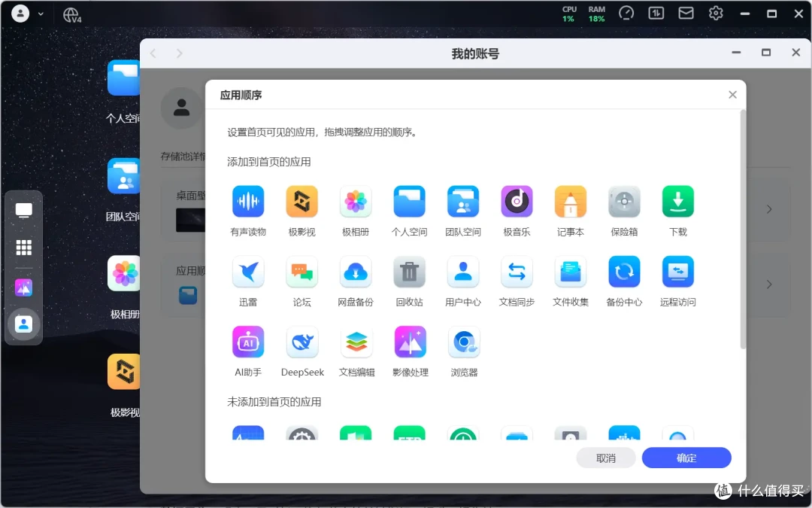This screenshot has width=812, height=508.
Task: Open system settings gear in top bar
Action: pyautogui.click(x=716, y=13)
